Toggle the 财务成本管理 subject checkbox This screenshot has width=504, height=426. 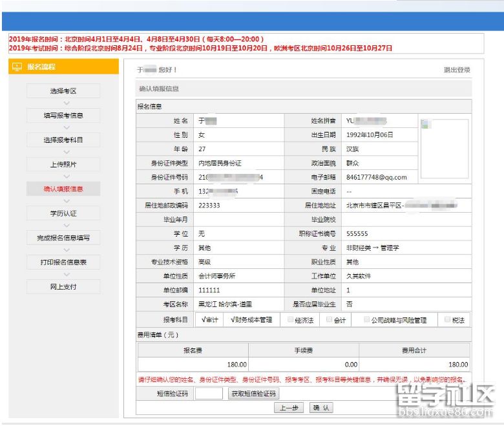click(x=233, y=320)
